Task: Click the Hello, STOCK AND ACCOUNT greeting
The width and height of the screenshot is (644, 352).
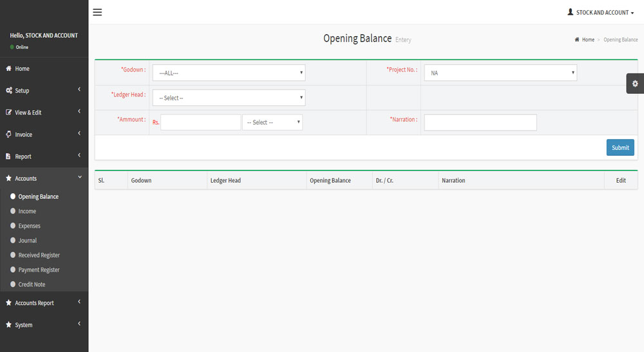Action: 44,35
